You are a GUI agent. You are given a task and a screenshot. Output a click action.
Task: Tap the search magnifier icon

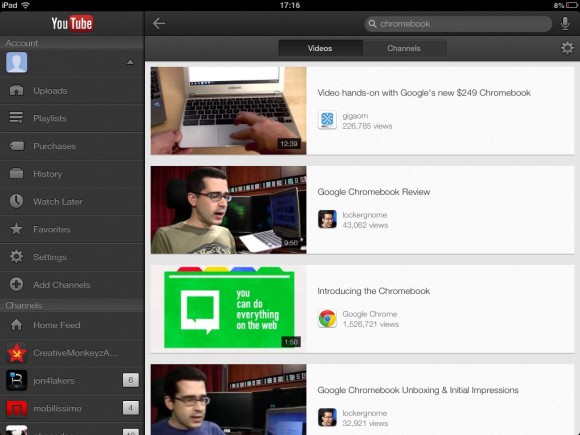(372, 24)
